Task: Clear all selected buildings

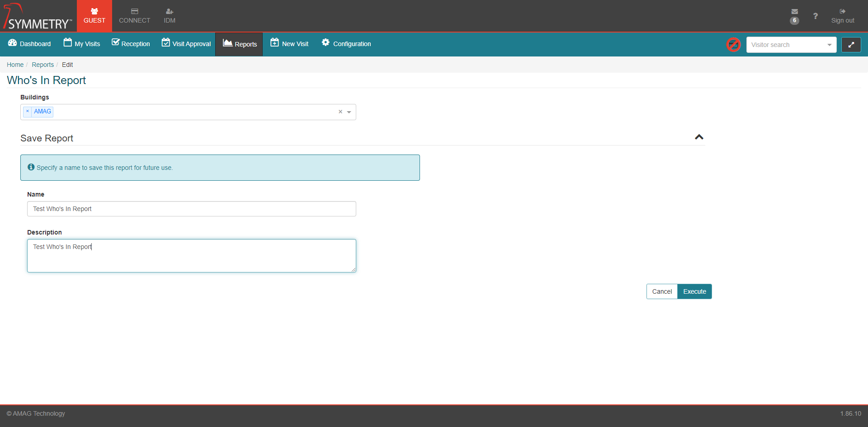Action: [x=340, y=112]
